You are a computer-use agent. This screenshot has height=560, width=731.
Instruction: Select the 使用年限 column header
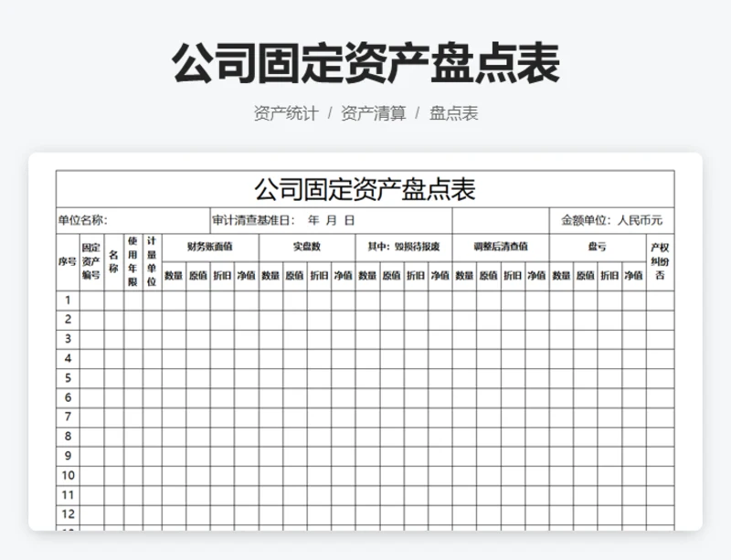tap(132, 262)
